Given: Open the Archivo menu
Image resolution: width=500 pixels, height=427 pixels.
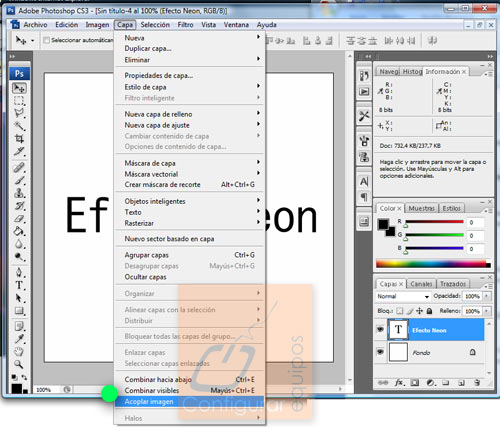Looking at the screenshot, I should [x=35, y=25].
